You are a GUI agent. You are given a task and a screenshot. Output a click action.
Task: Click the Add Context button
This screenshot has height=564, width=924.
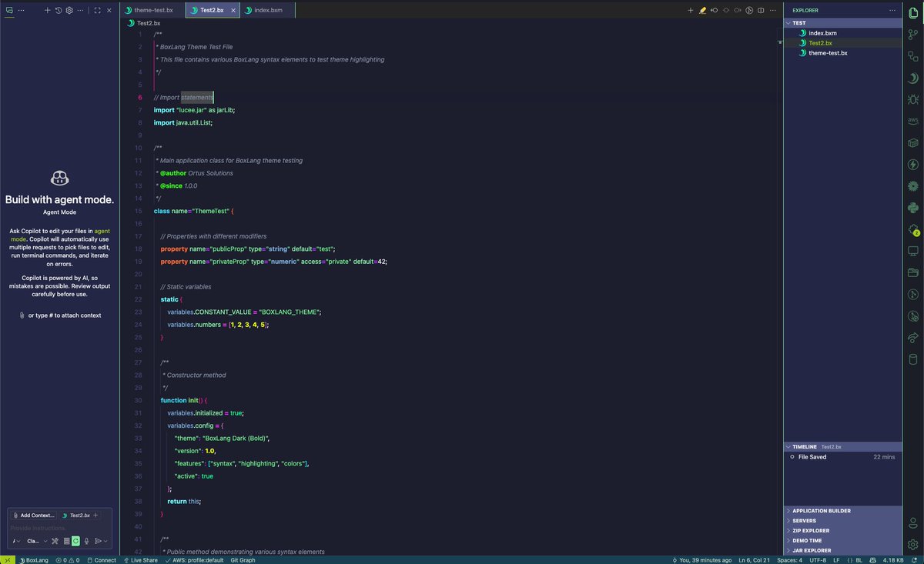tap(34, 516)
